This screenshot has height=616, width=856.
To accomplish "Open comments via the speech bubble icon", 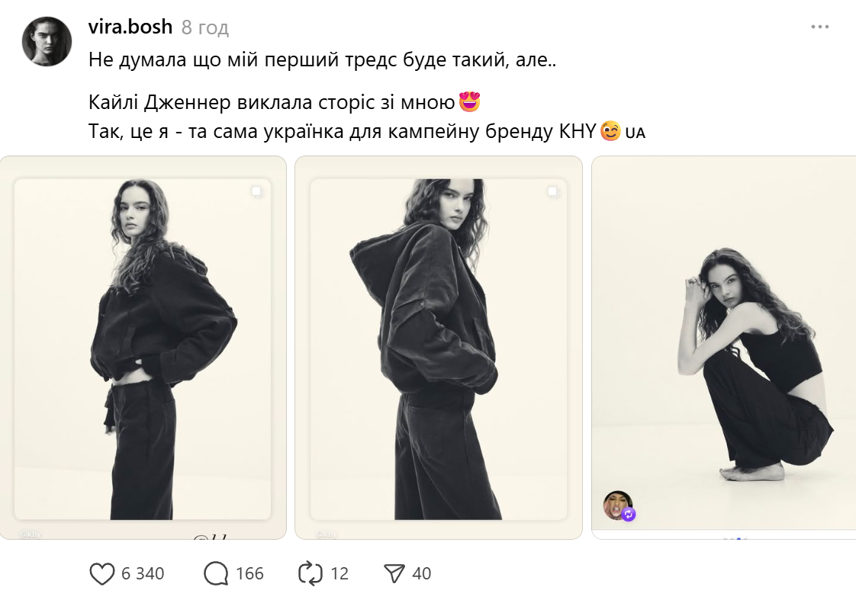I will (216, 574).
